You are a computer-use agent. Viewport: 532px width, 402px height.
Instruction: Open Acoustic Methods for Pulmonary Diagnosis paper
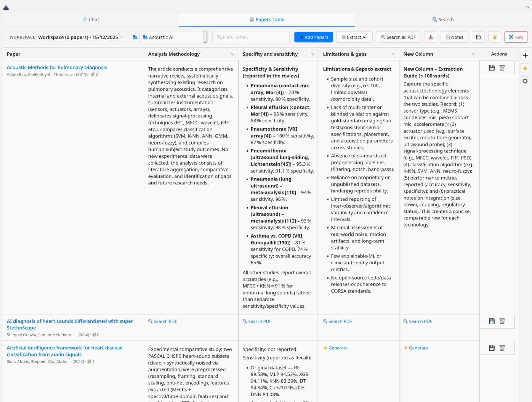[x=57, y=67]
